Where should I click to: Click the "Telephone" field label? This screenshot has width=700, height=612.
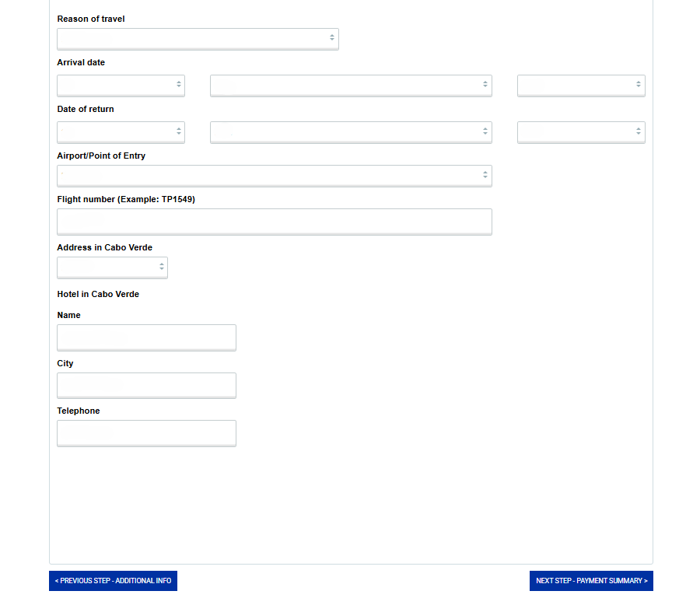coord(79,411)
